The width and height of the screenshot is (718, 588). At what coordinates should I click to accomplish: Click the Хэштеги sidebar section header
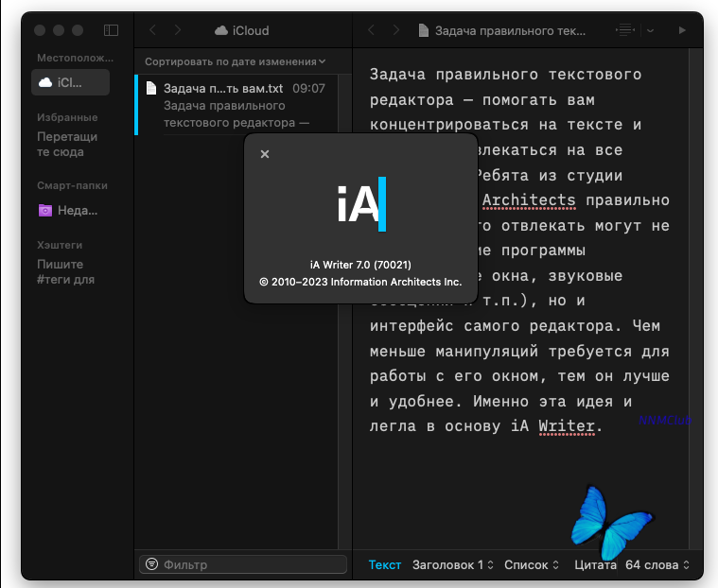click(x=60, y=245)
